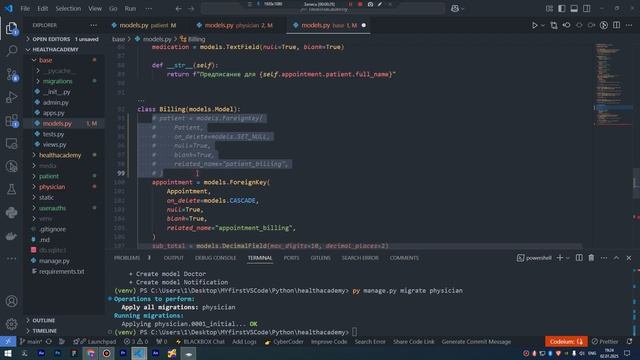Open the Explorer view in activity bar
The height and width of the screenshot is (360, 640).
tap(11, 28)
